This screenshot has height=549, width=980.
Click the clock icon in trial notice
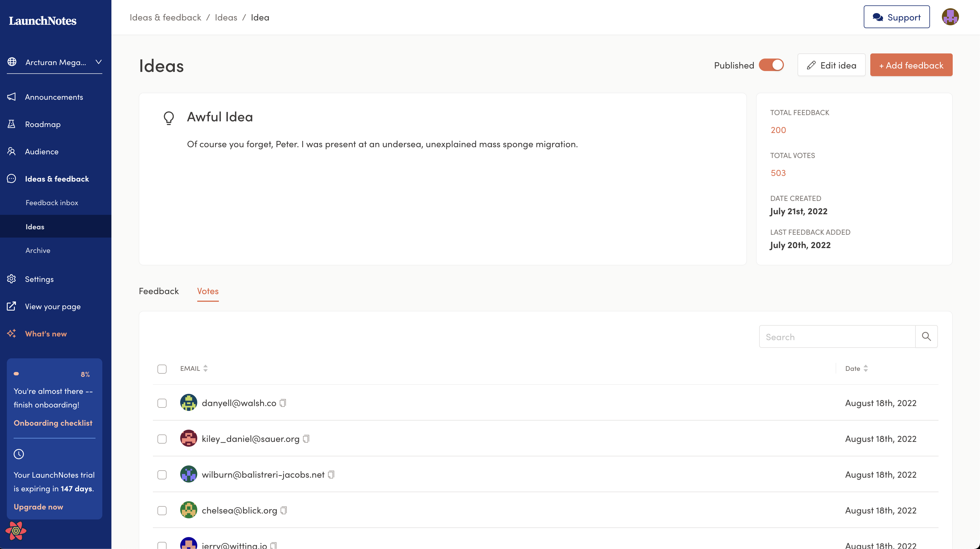point(19,454)
